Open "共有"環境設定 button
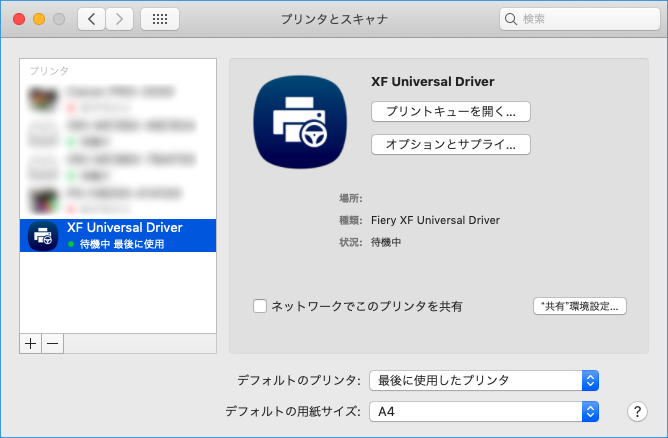Viewport: 668px width, 438px height. tap(580, 306)
